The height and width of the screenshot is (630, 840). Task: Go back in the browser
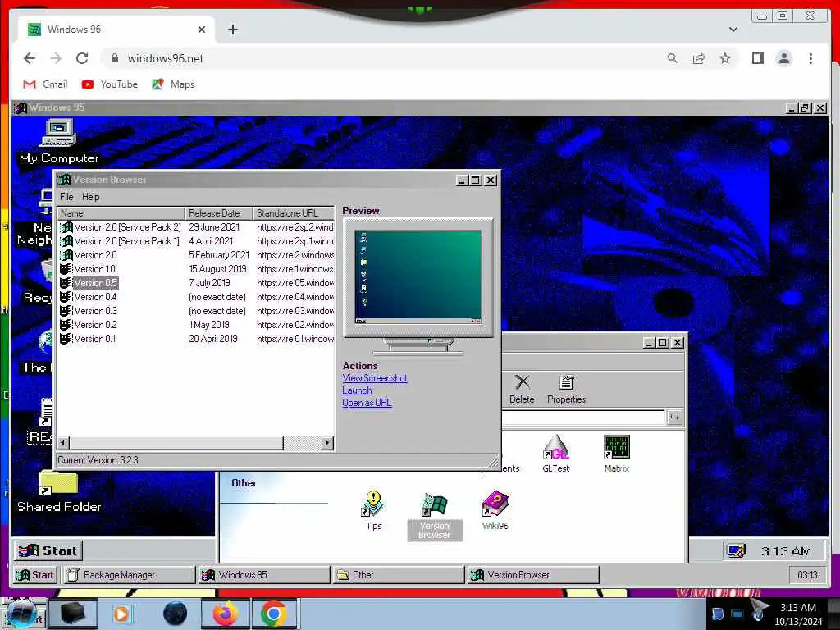pos(30,58)
